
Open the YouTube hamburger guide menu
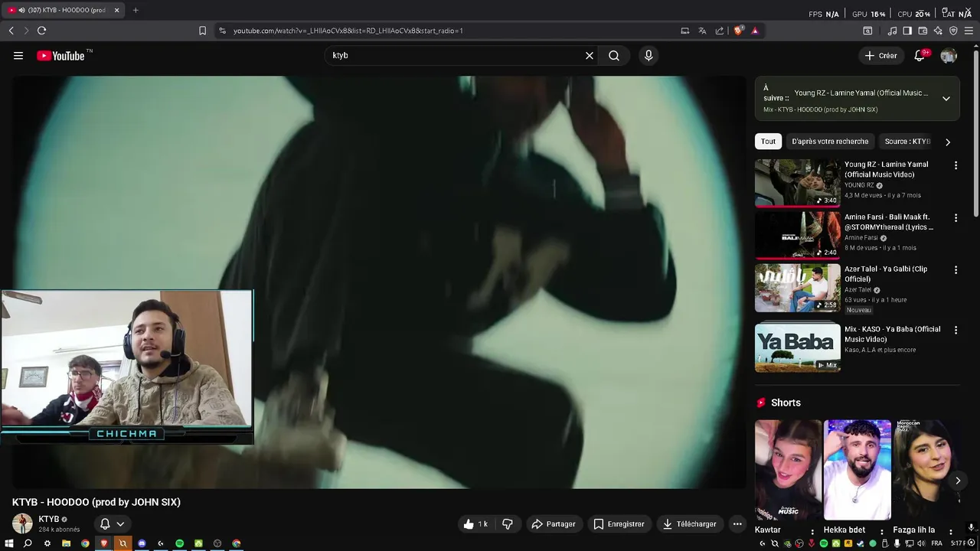tap(18, 55)
